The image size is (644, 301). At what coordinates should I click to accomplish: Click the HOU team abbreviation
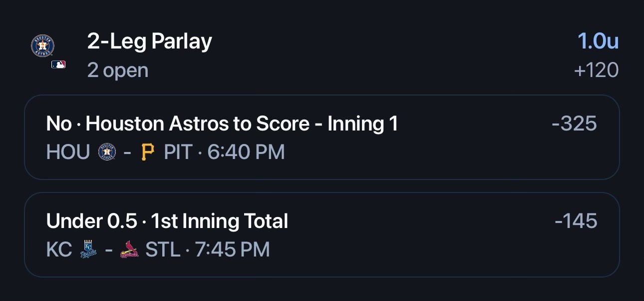[x=68, y=152]
